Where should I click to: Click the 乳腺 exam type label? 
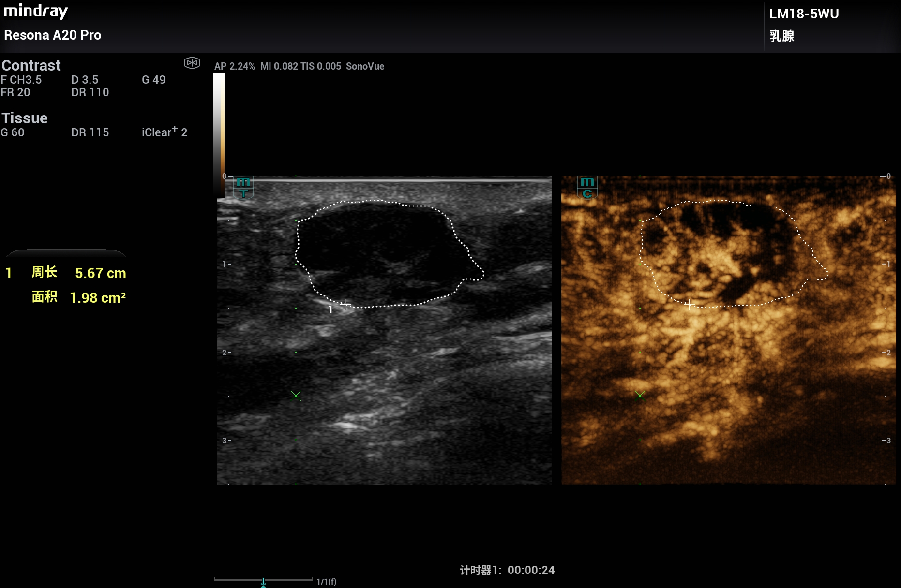click(x=782, y=36)
